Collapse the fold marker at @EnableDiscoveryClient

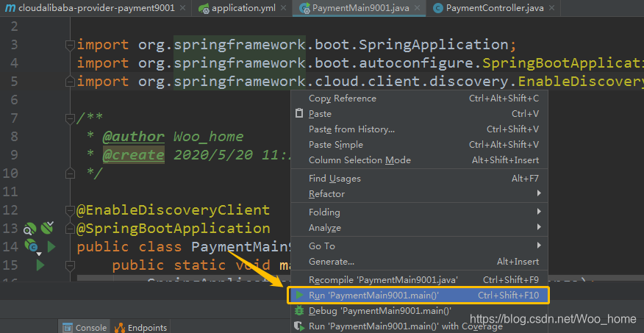71,211
